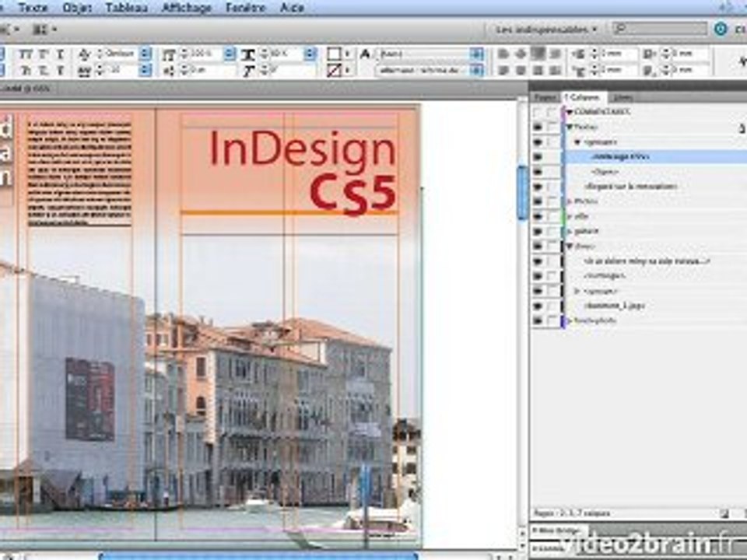Expand the palace layer
The image size is (747, 560).
(x=570, y=232)
